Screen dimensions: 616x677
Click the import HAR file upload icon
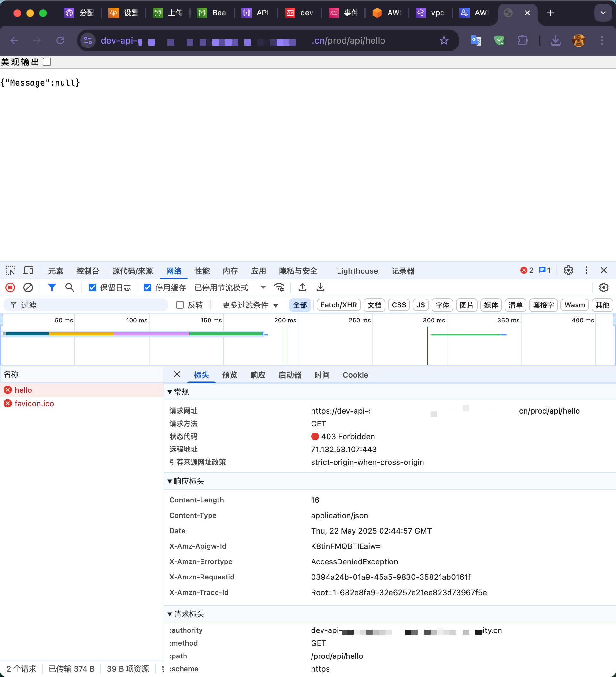[x=302, y=287]
